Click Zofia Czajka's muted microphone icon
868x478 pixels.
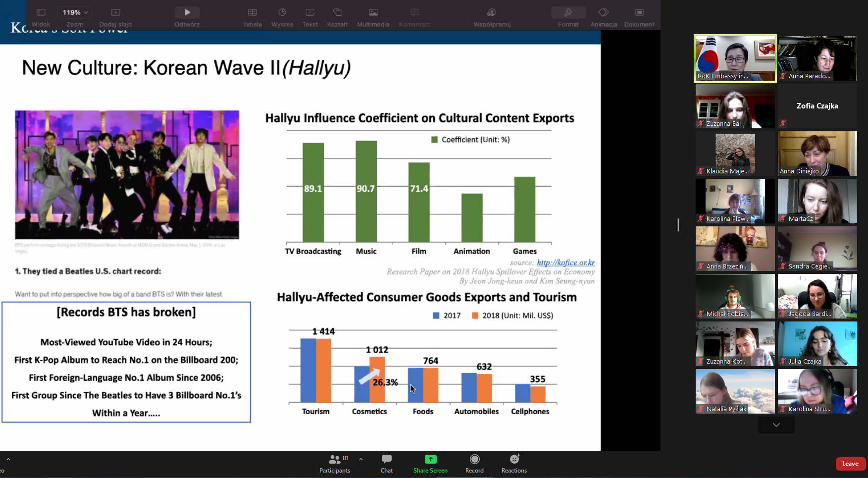point(783,124)
